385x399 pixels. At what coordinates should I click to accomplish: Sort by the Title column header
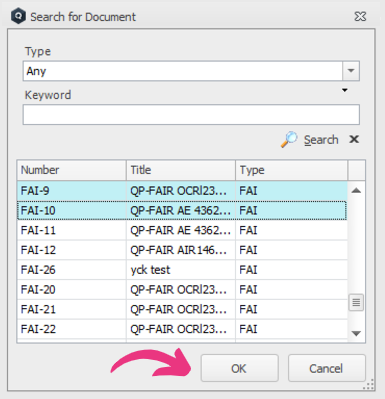click(x=181, y=170)
